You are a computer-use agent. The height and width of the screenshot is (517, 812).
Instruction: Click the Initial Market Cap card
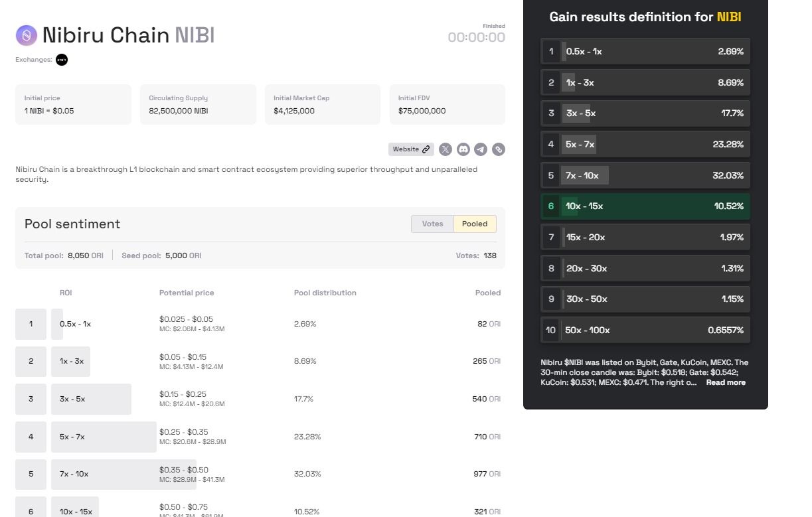coord(323,104)
